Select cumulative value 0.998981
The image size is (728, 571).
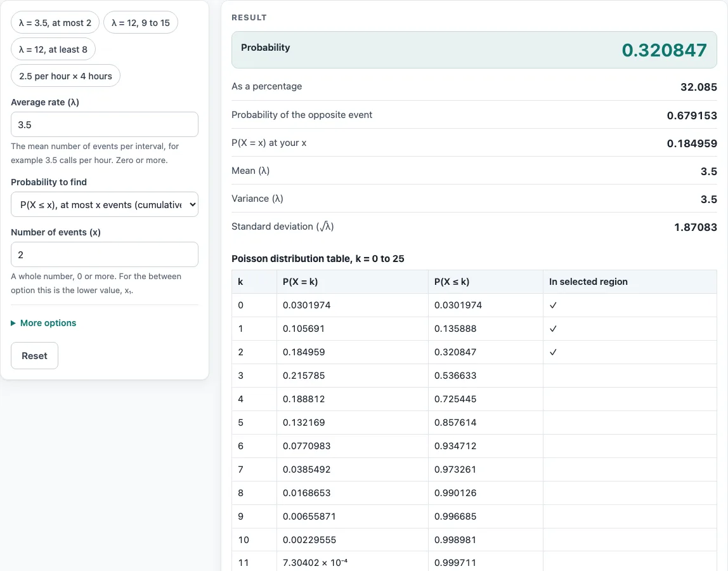[x=455, y=540]
